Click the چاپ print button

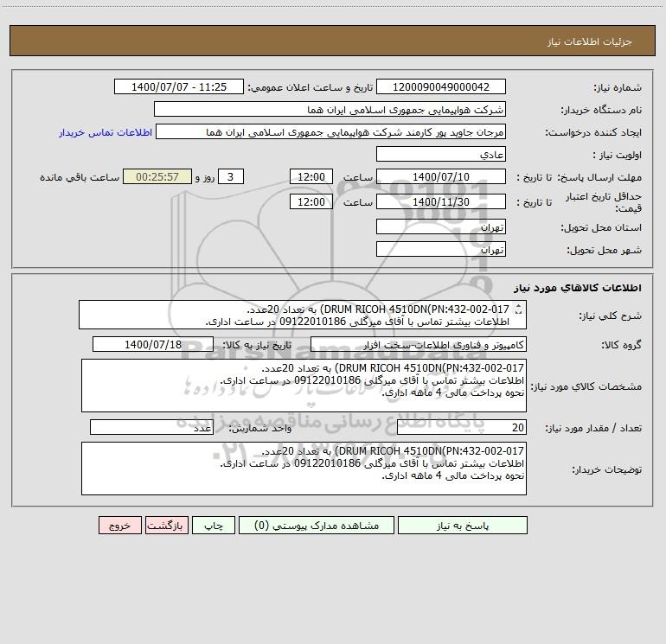(214, 526)
